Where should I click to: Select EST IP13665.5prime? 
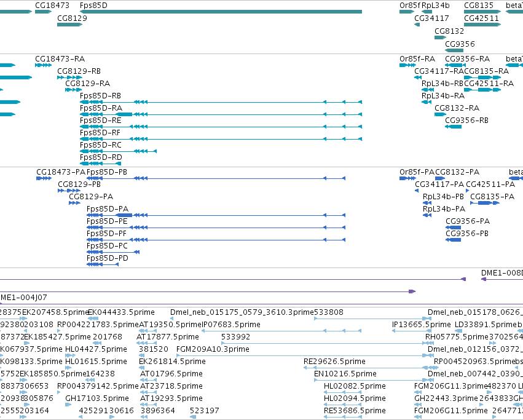422,325
